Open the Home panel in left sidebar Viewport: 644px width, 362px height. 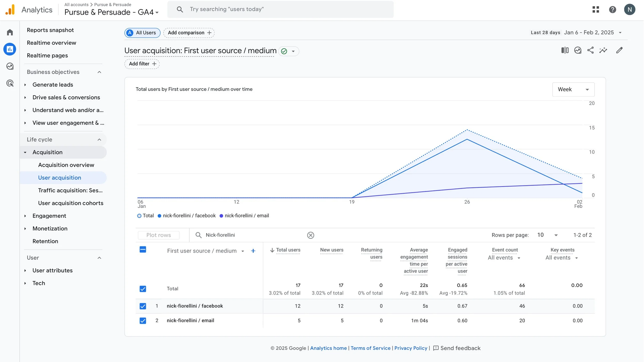10,32
